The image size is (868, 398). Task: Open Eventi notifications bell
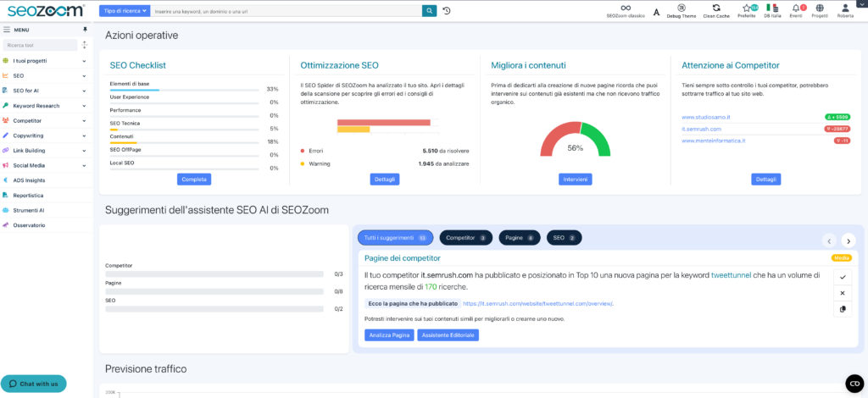(795, 8)
